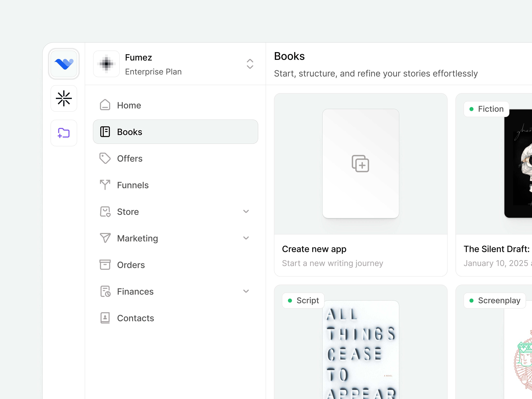532x399 pixels.
Task: Expand the Store section
Action: tap(246, 211)
